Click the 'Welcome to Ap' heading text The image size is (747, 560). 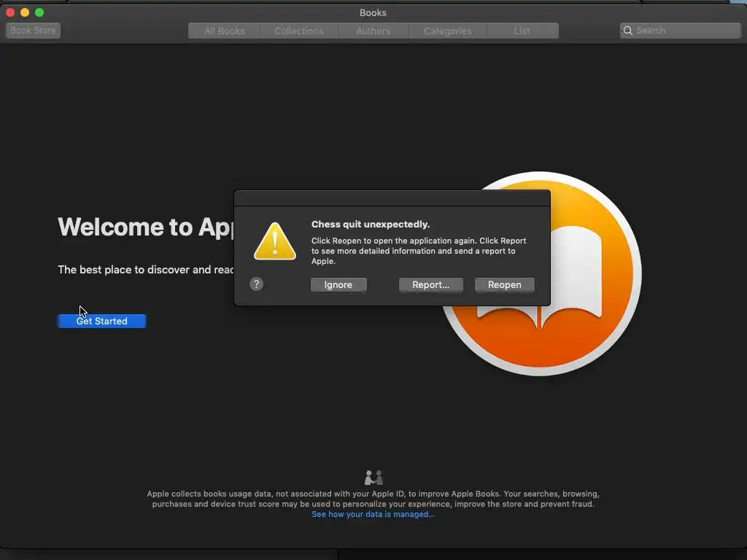pyautogui.click(x=146, y=227)
